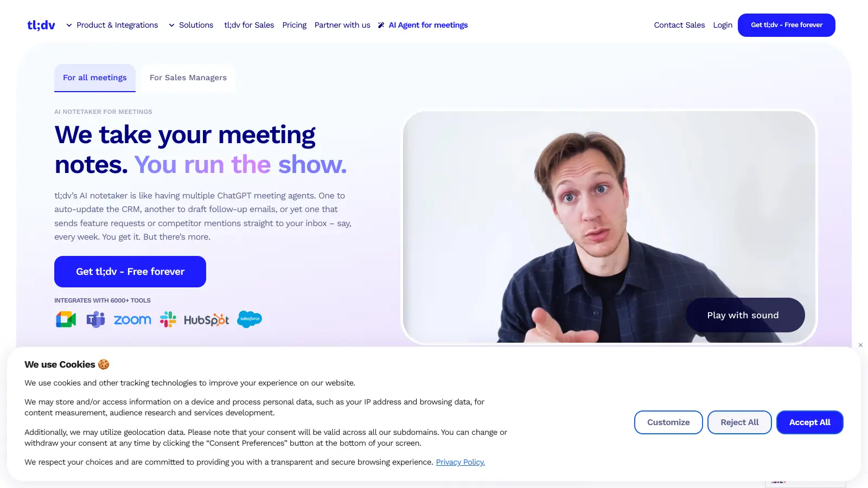This screenshot has width=868, height=488.
Task: Switch to the For Sales Managers tab
Action: 188,78
